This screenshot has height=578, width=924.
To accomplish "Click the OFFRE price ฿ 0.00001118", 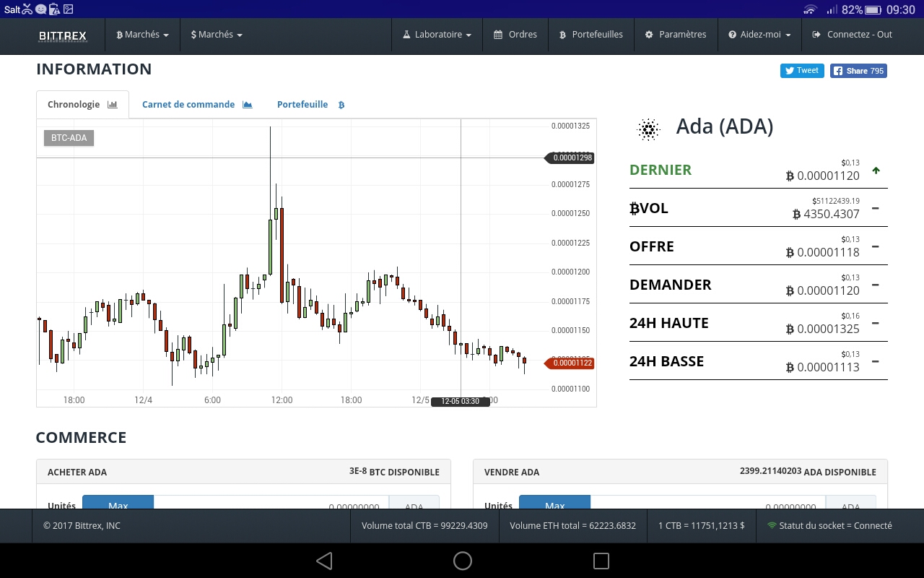I will coord(823,252).
